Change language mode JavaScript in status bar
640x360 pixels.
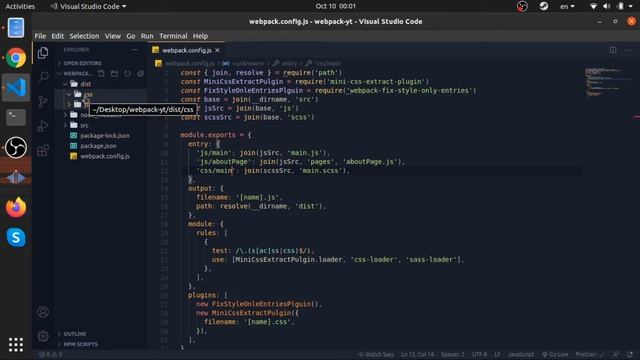pos(521,354)
